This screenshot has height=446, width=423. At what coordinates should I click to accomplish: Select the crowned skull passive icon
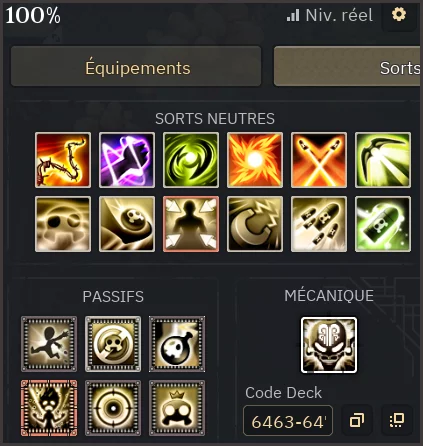click(x=177, y=408)
